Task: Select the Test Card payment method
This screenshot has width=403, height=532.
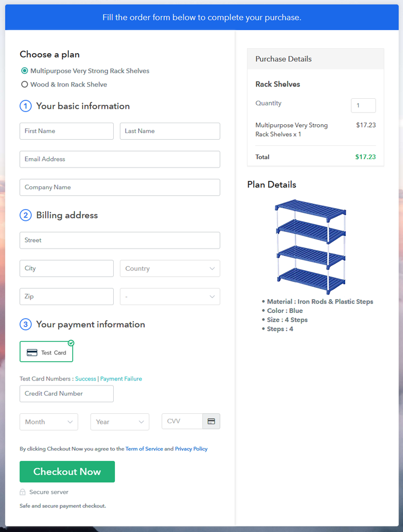Action: [46, 352]
